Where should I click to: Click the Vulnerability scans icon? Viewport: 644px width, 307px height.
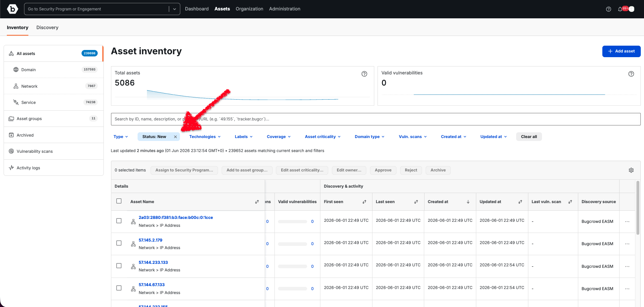click(x=11, y=151)
